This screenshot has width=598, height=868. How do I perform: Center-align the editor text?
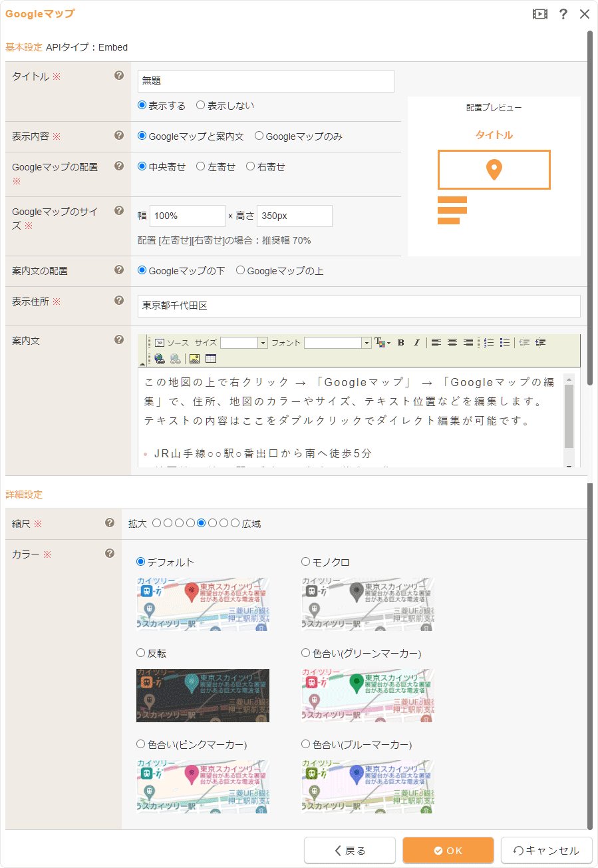tap(452, 343)
